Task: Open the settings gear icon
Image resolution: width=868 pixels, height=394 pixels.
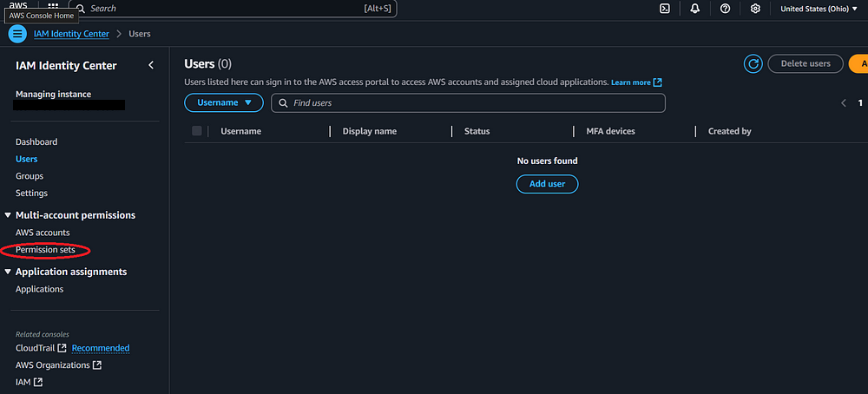Action: pos(755,9)
